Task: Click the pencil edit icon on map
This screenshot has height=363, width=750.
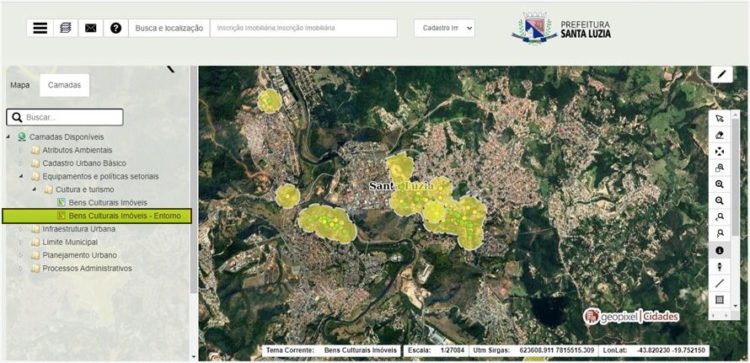Action: click(x=722, y=74)
